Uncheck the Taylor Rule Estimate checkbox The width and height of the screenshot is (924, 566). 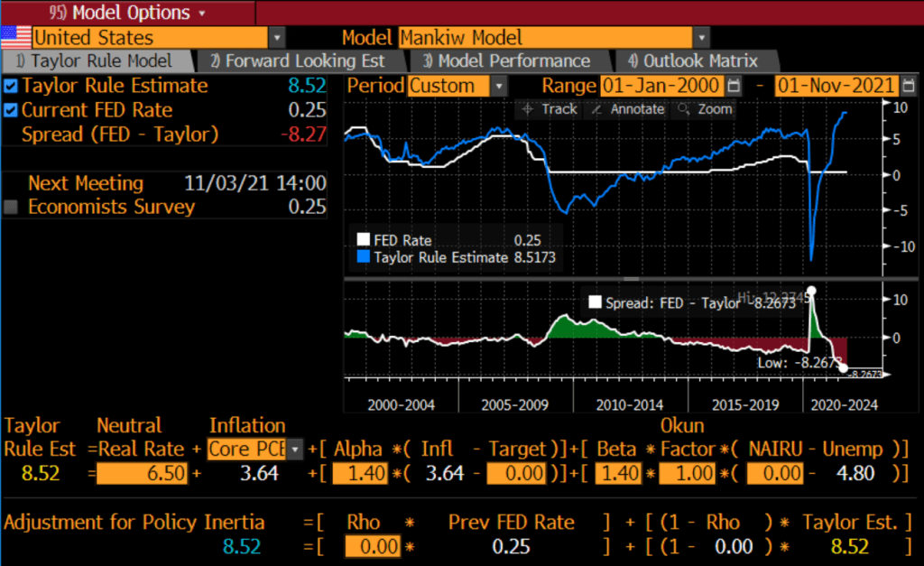coord(11,87)
